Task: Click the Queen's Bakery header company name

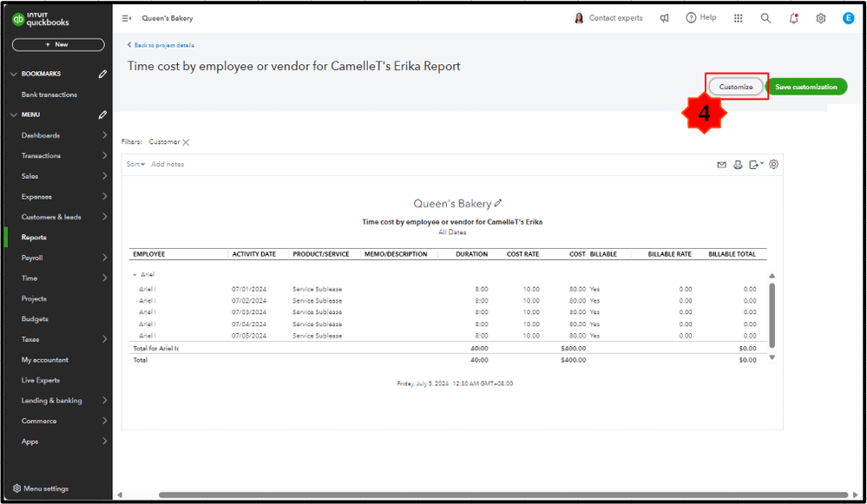Action: coord(167,18)
